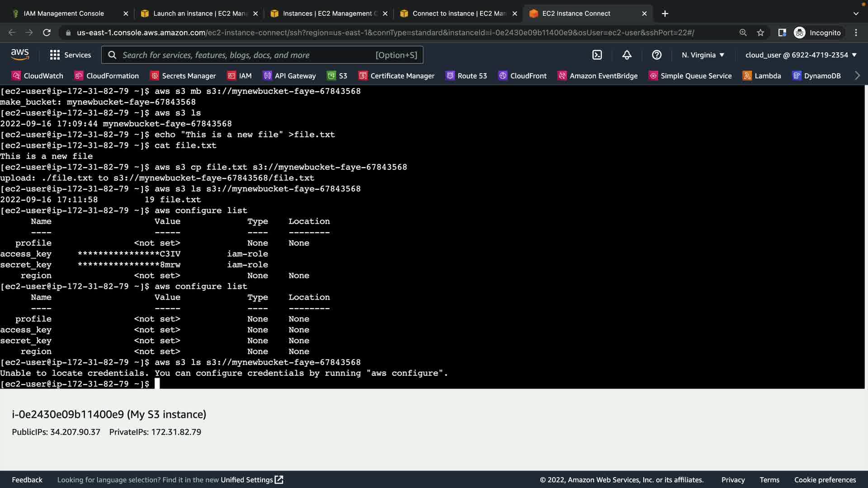Switch to the Connect to instance tab

pos(459,14)
